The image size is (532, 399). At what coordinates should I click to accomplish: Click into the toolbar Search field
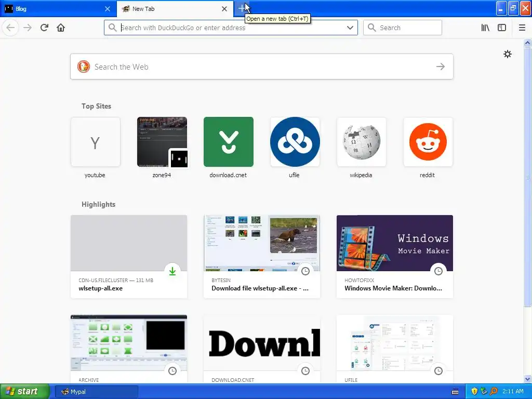pos(403,28)
